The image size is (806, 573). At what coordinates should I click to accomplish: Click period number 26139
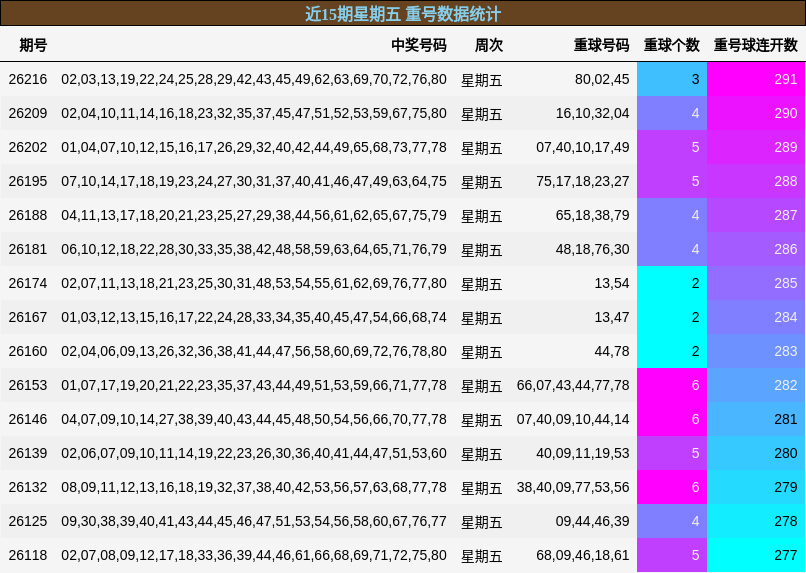click(x=28, y=453)
